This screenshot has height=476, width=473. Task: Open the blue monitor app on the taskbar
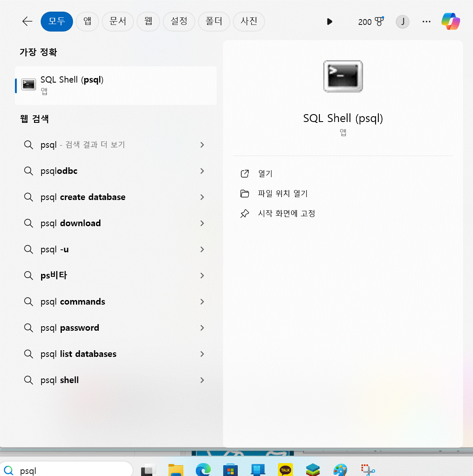pos(258,470)
